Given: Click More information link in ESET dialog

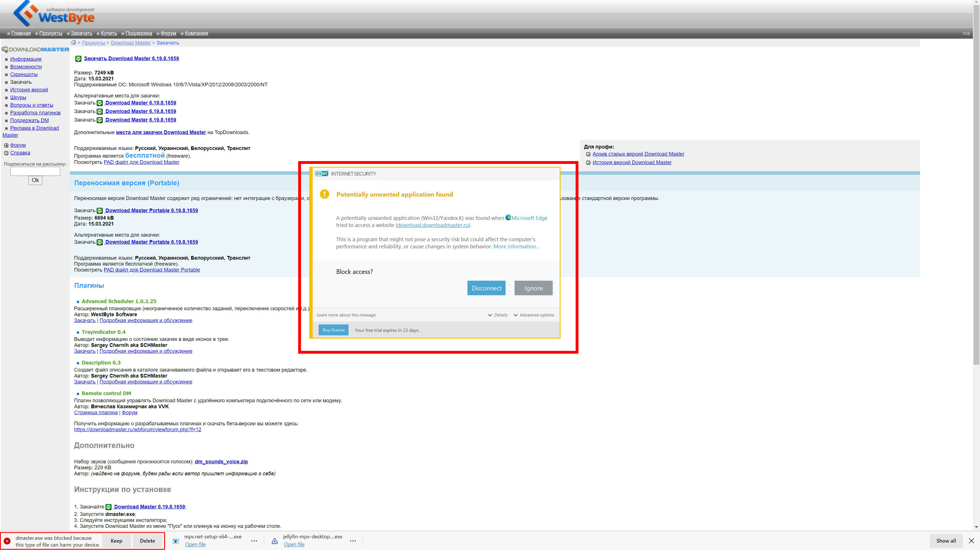Looking at the screenshot, I should point(516,246).
